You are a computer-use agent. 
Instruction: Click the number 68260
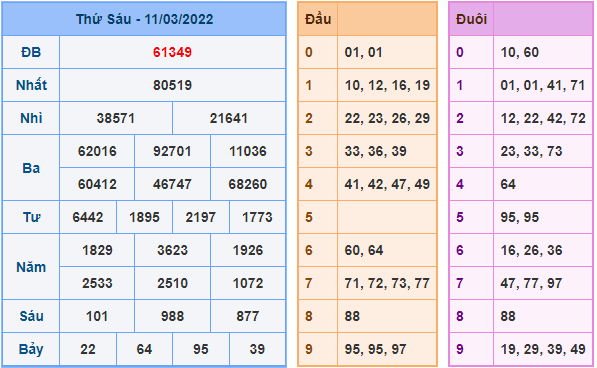pos(248,185)
